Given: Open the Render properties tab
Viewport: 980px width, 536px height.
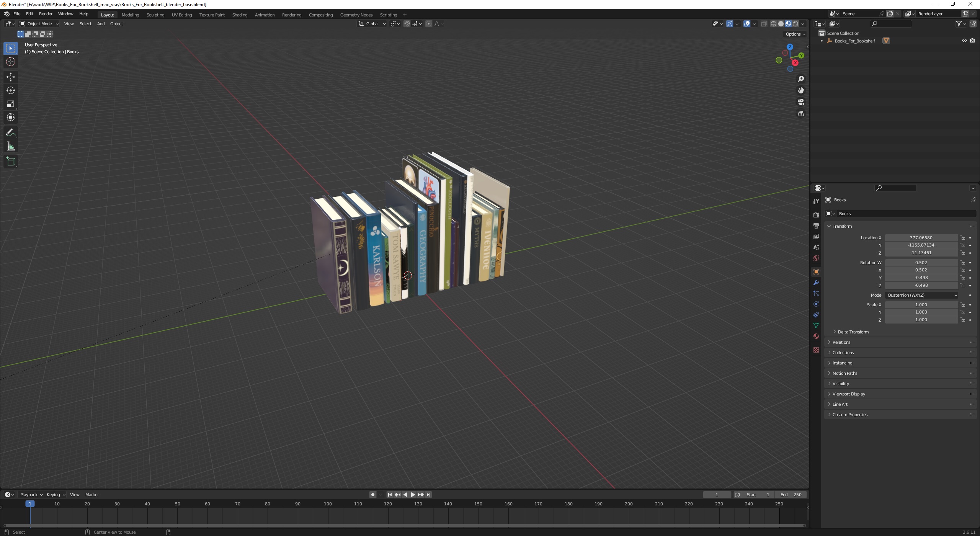Looking at the screenshot, I should pyautogui.click(x=816, y=215).
